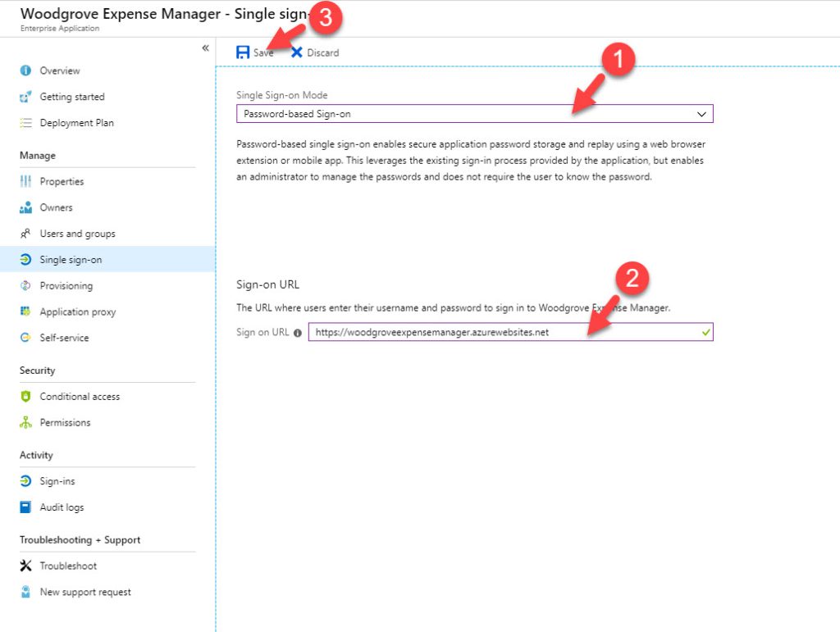Click the Sign-ins icon
Image resolution: width=840 pixels, height=632 pixels.
click(25, 481)
